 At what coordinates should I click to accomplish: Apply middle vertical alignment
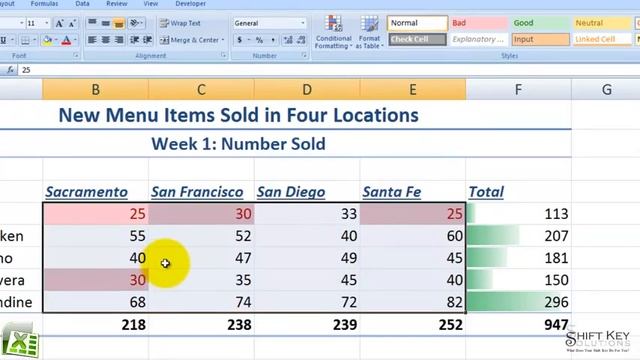(105, 23)
